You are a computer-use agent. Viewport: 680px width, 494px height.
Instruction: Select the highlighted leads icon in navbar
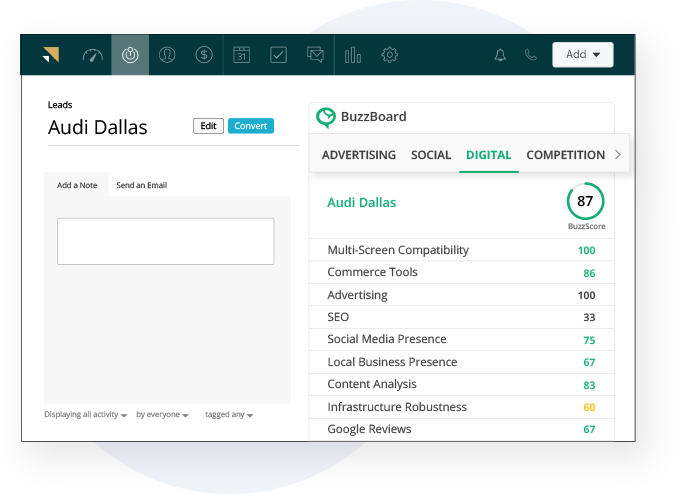[x=130, y=55]
